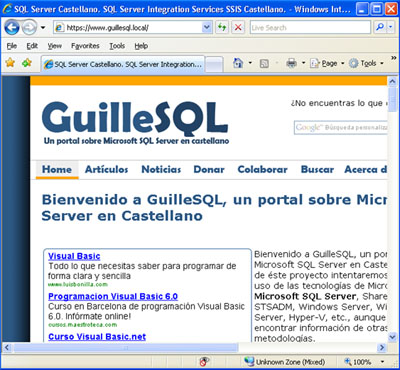Viewport: 400px width, 370px height.
Task: Open the Tools command bar menu
Action: [366, 63]
